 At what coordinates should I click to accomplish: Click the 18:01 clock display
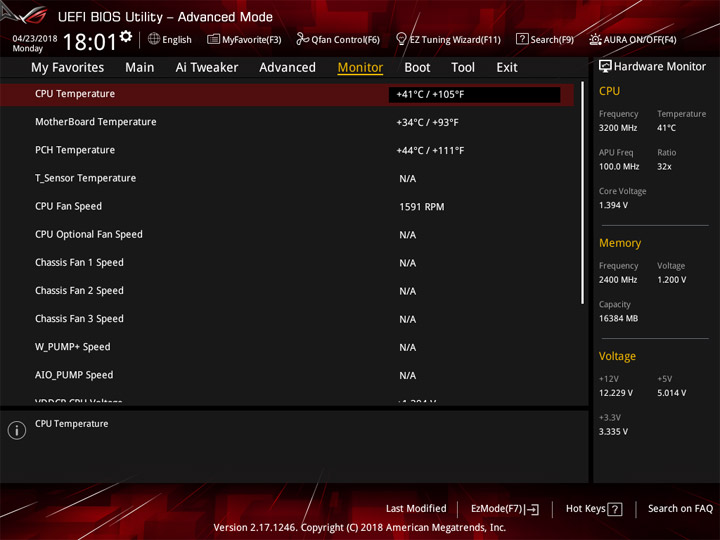(x=90, y=42)
